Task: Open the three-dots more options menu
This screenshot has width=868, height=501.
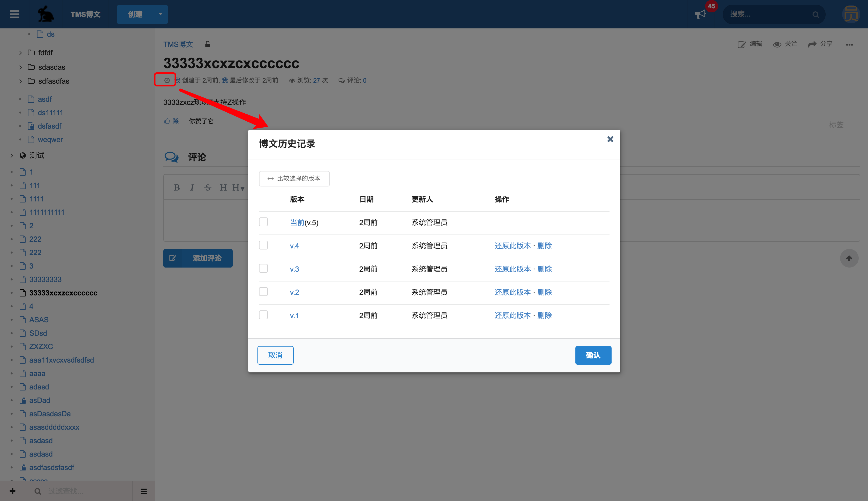Action: coord(849,44)
